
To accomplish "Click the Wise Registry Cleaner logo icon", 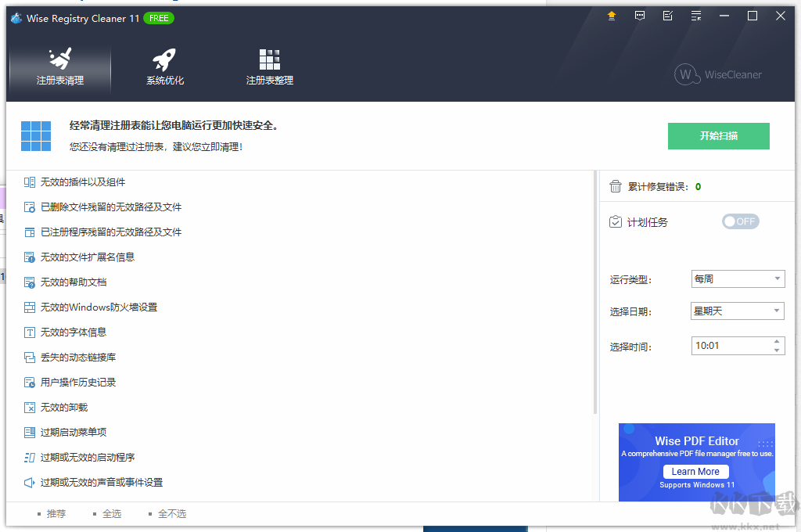I will coord(16,17).
